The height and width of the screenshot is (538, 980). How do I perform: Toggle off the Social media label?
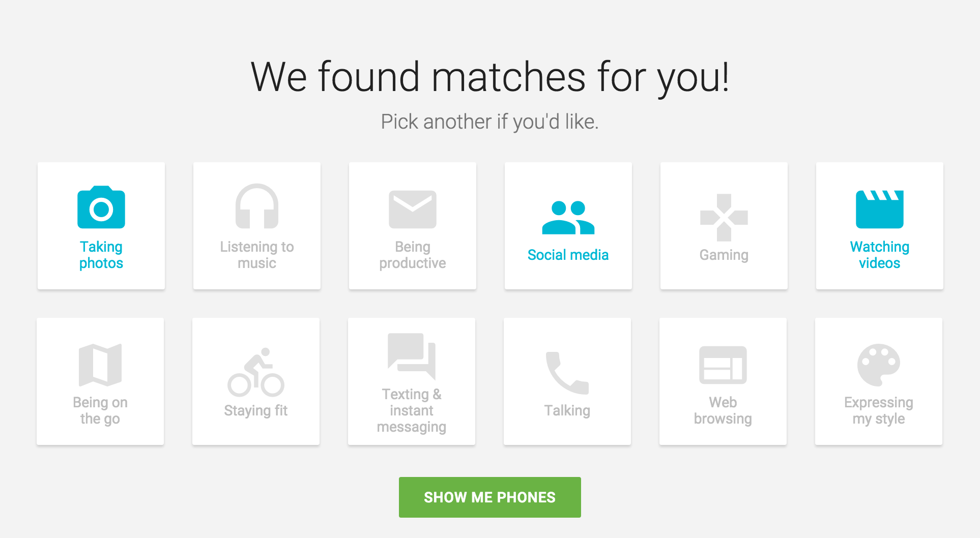[568, 255]
